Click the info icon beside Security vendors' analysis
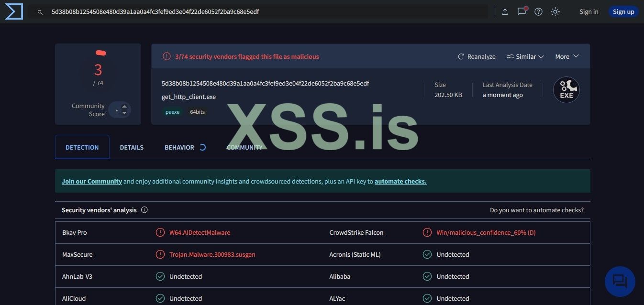The image size is (644, 305). pos(144,210)
